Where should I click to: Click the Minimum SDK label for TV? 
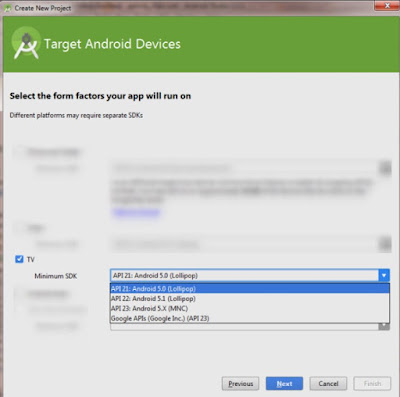[56, 276]
